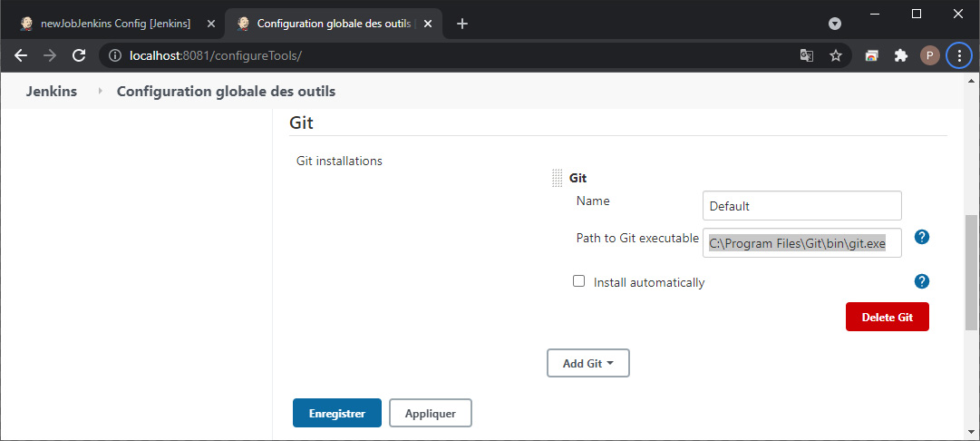
Task: Grab the Git installation drag handle
Action: (558, 178)
